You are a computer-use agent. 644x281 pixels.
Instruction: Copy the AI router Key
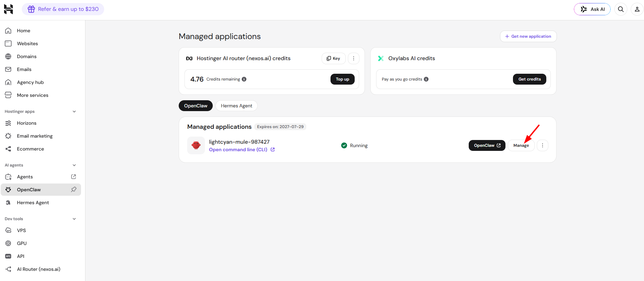pos(334,58)
